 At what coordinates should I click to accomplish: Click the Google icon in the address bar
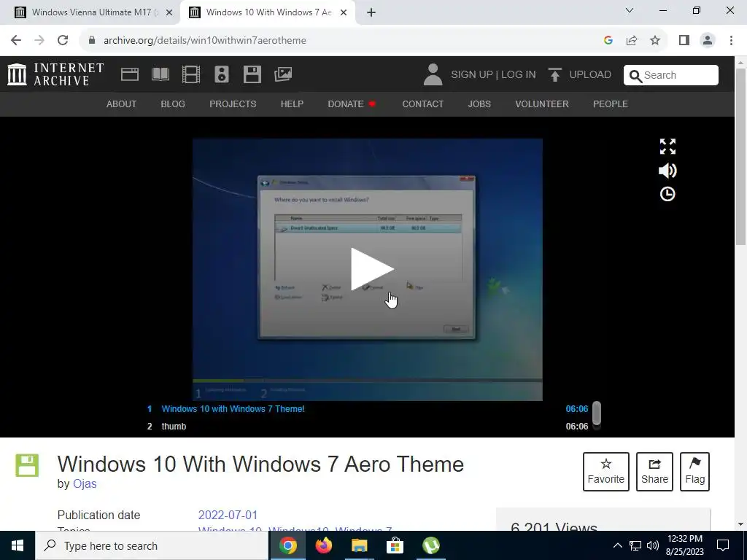(608, 41)
